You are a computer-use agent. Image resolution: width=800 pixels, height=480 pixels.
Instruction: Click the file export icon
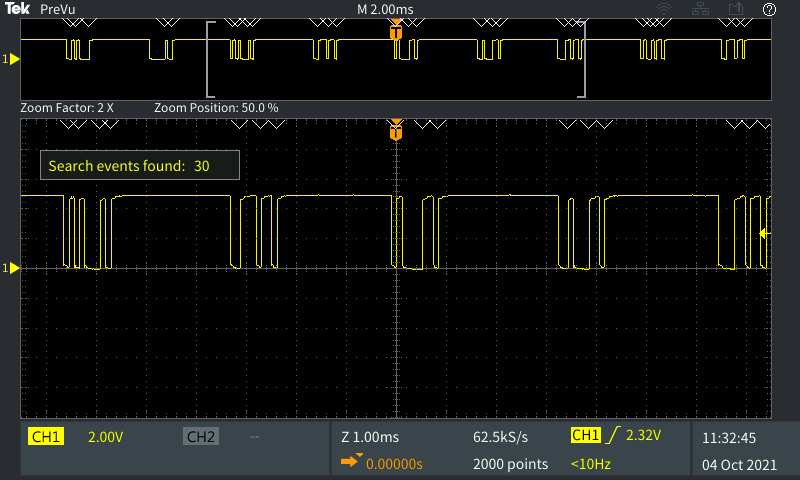(736, 9)
